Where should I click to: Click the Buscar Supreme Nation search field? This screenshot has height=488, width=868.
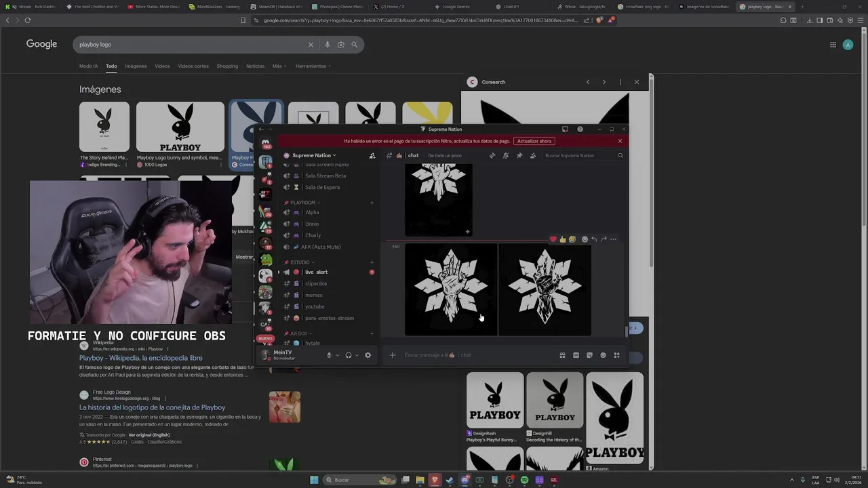[583, 155]
